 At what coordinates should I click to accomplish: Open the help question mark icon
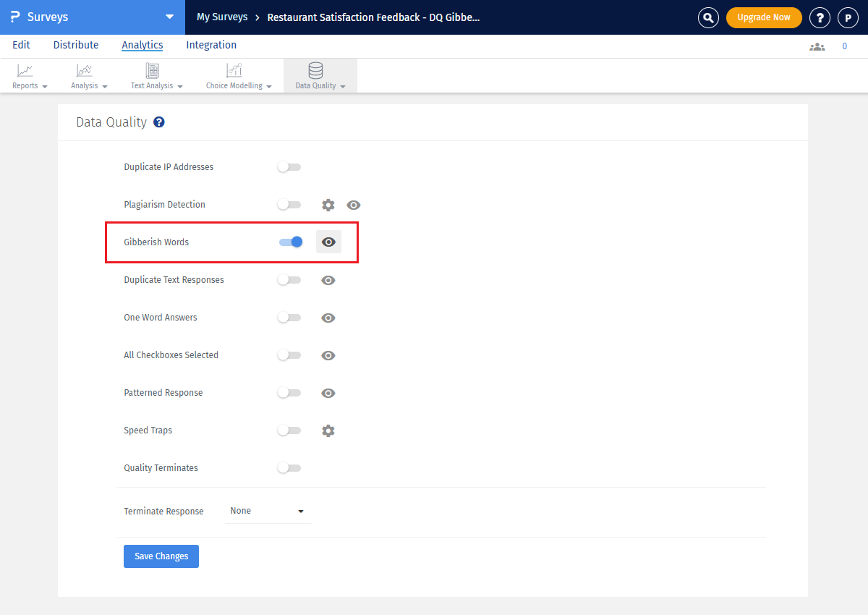pos(820,17)
